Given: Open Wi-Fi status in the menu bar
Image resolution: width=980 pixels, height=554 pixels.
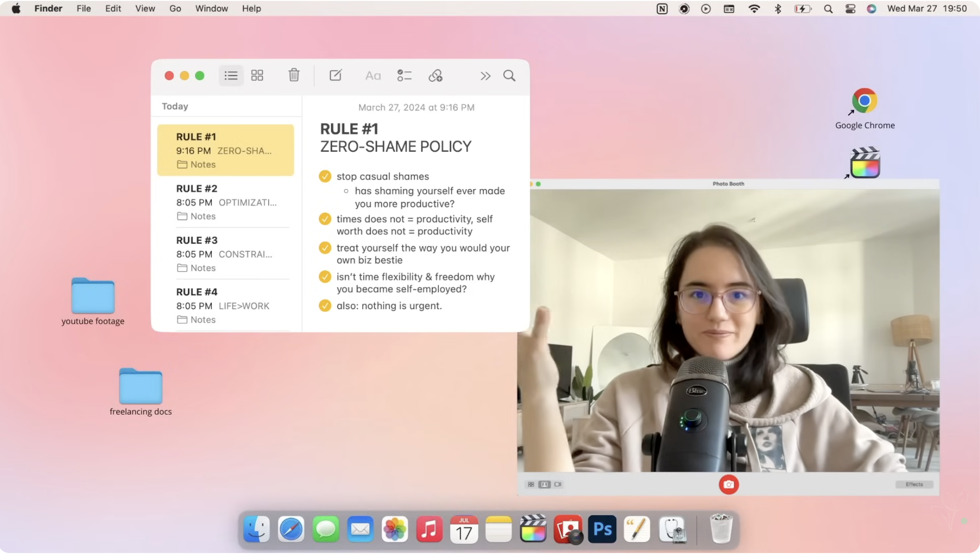Looking at the screenshot, I should point(754,9).
